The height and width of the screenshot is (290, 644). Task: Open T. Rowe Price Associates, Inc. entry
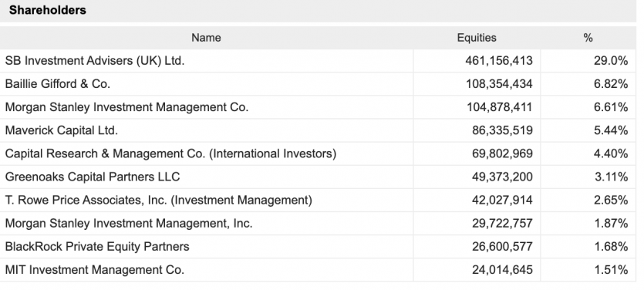click(159, 200)
